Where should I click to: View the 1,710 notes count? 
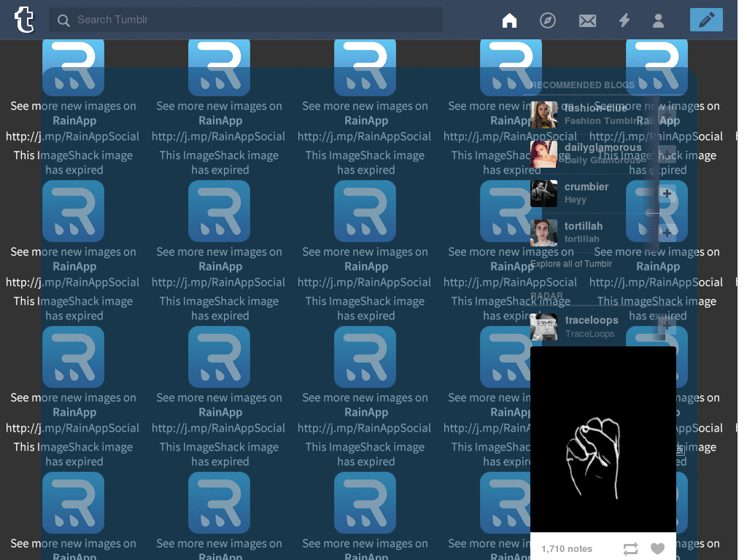point(567,549)
